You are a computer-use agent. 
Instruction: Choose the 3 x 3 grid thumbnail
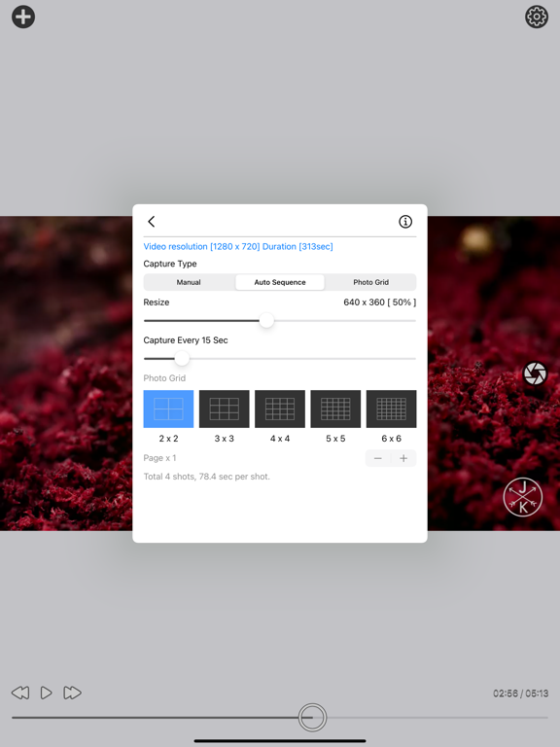[225, 409]
